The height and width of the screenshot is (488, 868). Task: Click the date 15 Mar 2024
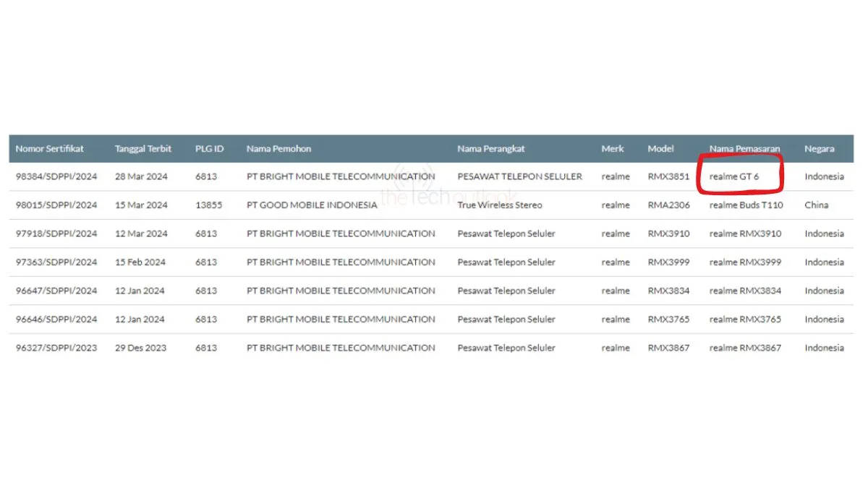coord(141,205)
